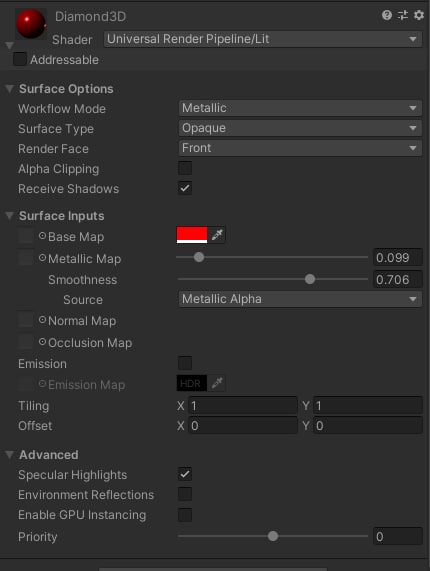The height and width of the screenshot is (571, 430).
Task: Open the Shader dropdown
Action: coord(263,39)
